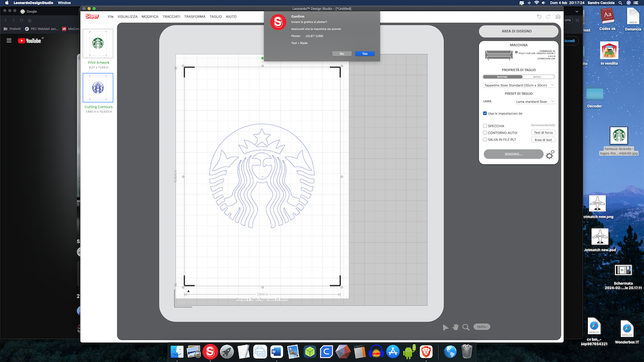Switch the cut mode to ROTOLO
Viewport: 644px width, 362px height.
[538, 77]
